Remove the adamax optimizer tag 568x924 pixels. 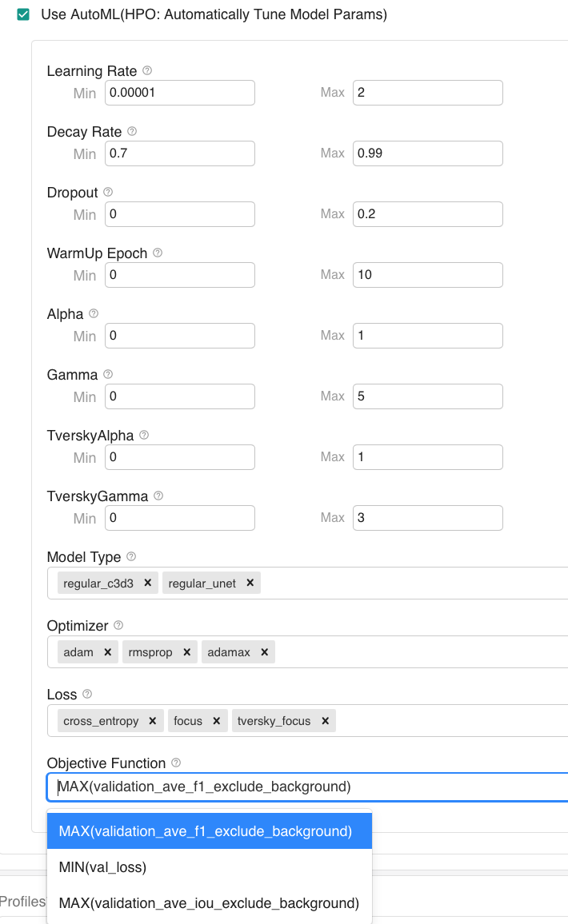pos(264,652)
